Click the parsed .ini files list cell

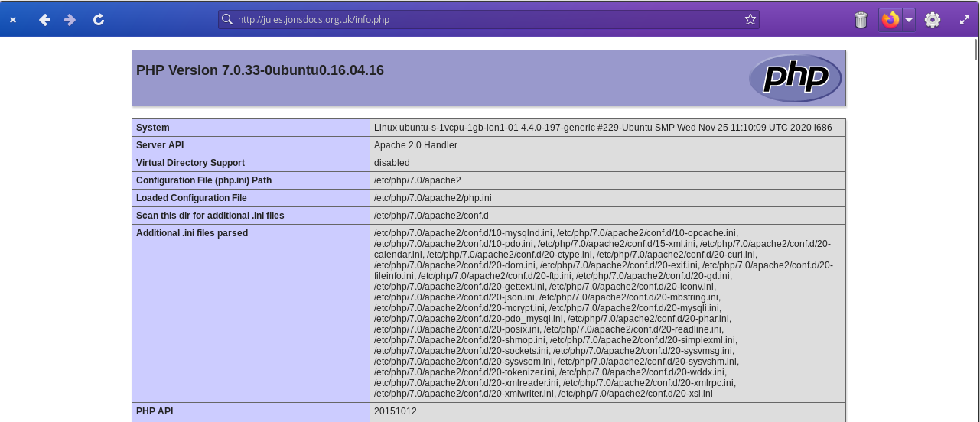(607, 313)
